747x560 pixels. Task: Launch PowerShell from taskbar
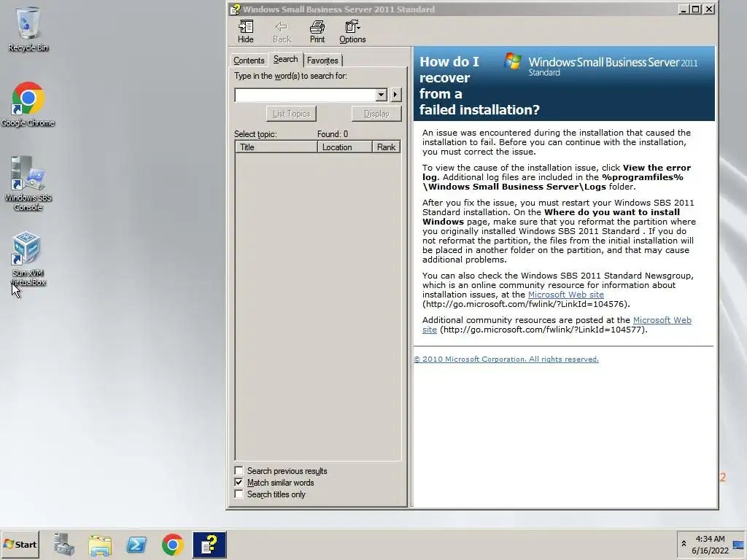tap(136, 544)
